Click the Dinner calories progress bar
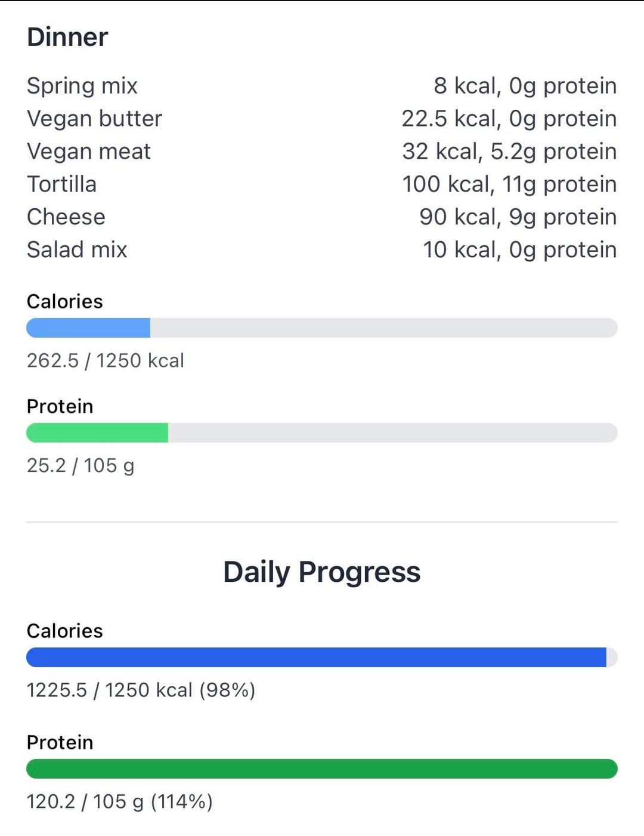The height and width of the screenshot is (836, 644). click(x=322, y=328)
